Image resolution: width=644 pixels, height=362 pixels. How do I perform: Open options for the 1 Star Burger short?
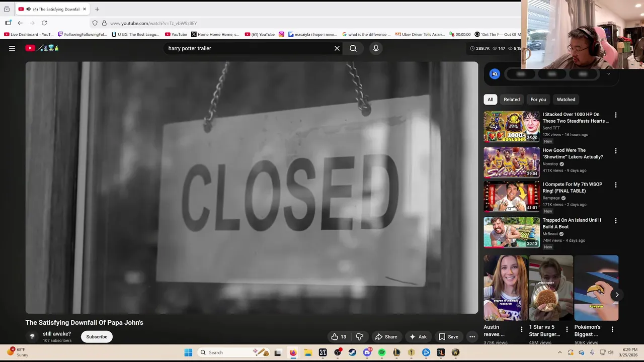[x=567, y=330]
